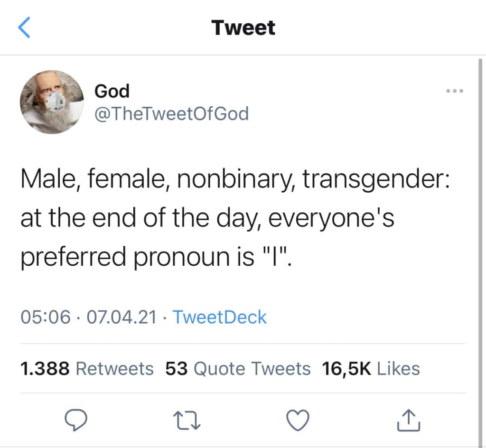Click the vertical scrollbar on right edge
Viewport: 486px width, 448px height.
pyautogui.click(x=480, y=252)
